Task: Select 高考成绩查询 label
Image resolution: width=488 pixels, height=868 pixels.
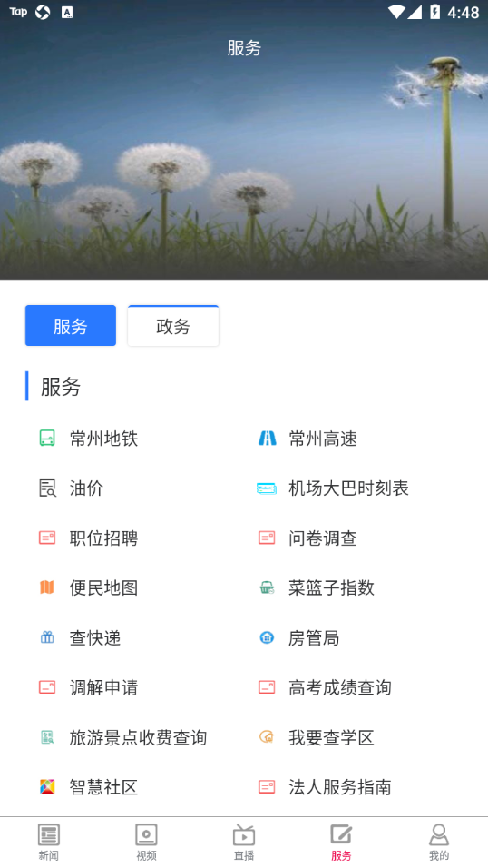Action: 340,687
